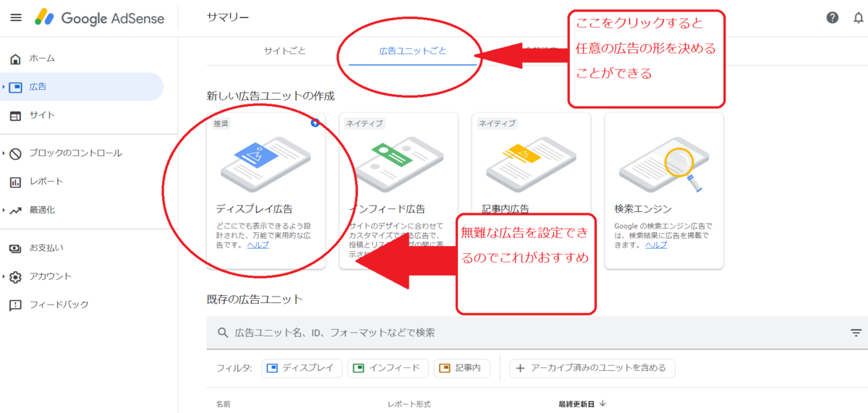Toggle the ディスプレイ filter chip
This screenshot has width=868, height=413.
[302, 368]
